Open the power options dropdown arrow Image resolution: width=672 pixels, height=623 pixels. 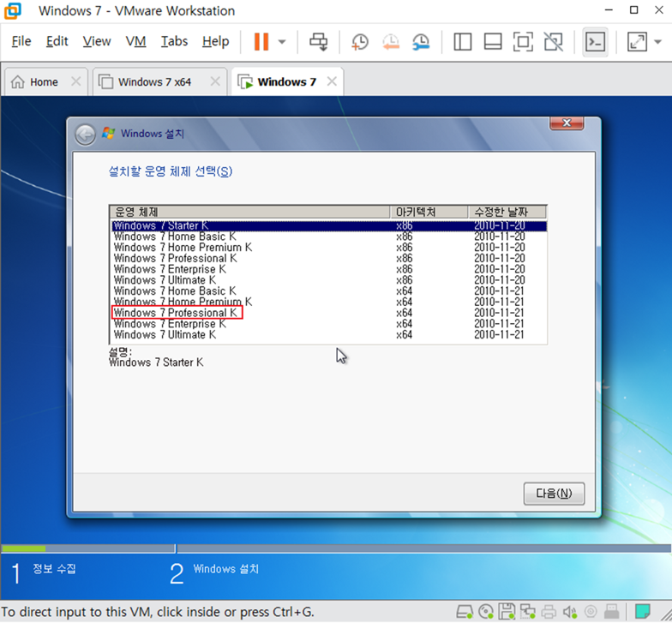[282, 42]
